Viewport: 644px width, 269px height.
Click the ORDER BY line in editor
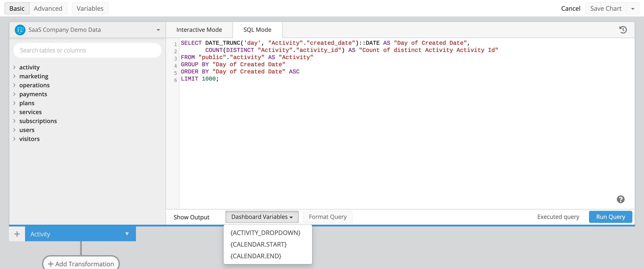point(240,72)
